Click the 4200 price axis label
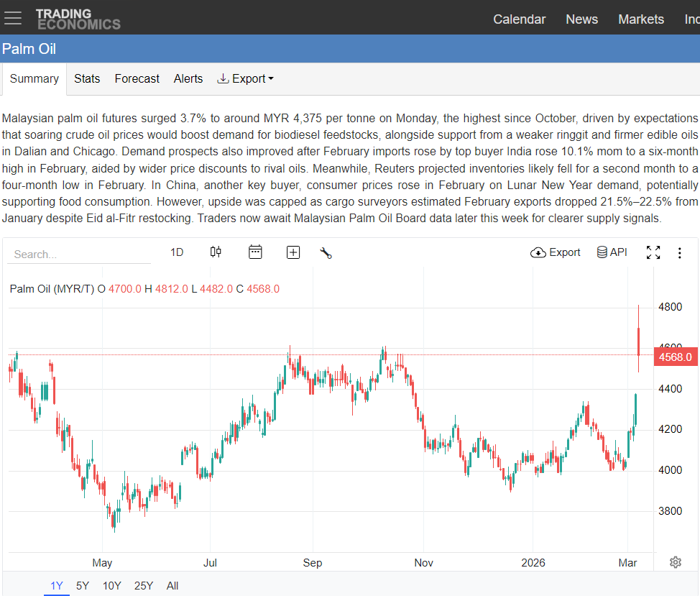 pos(670,429)
